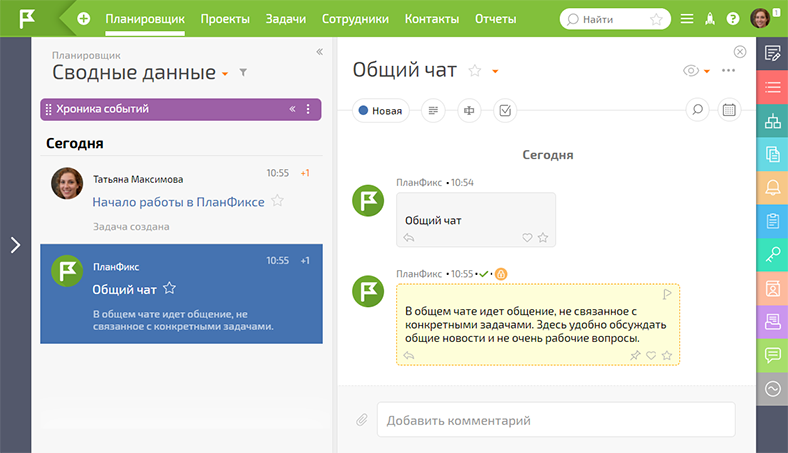The width and height of the screenshot is (788, 453).
Task: Star the Начало работы в ПланФиксе task
Action: click(277, 201)
